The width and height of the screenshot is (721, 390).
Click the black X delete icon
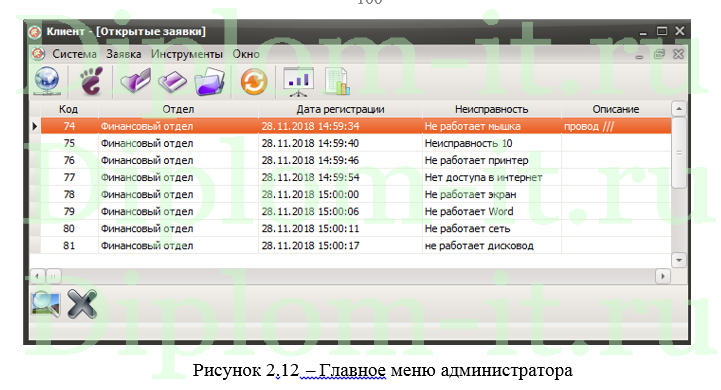(x=82, y=304)
